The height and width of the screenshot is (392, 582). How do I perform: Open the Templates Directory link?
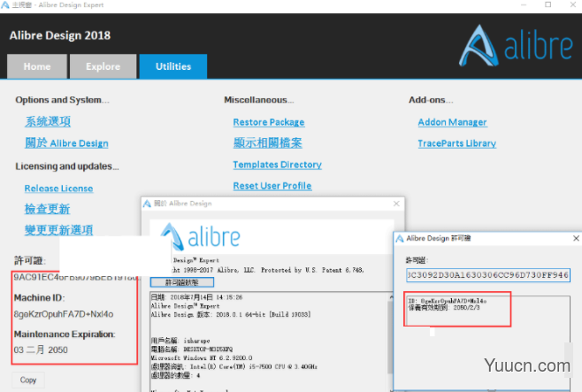coord(277,165)
